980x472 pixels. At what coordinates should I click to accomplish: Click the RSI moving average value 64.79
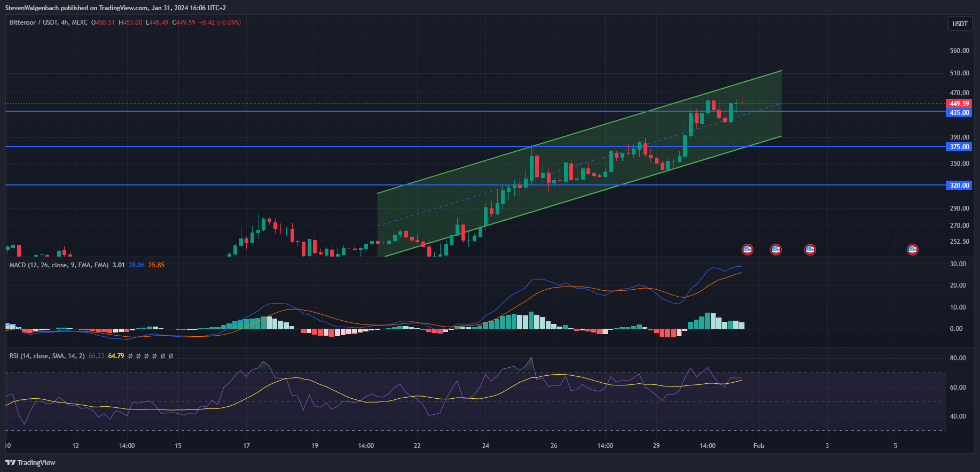pos(116,356)
